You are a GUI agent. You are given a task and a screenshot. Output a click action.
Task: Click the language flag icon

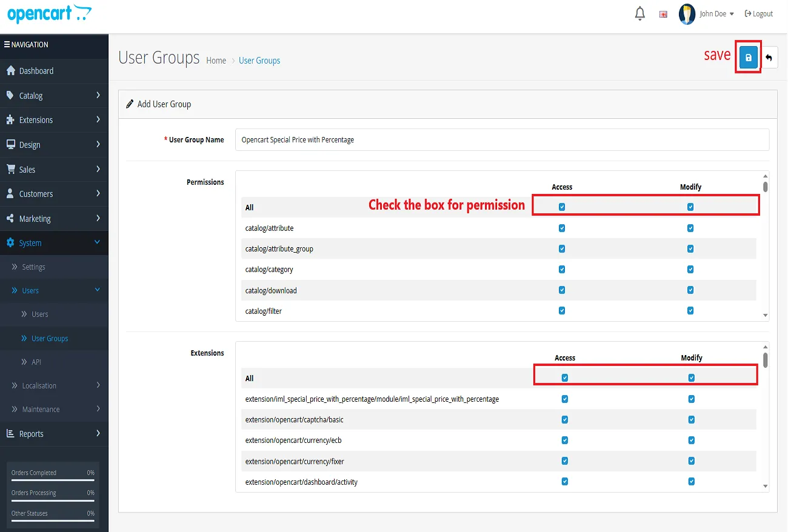click(x=663, y=14)
